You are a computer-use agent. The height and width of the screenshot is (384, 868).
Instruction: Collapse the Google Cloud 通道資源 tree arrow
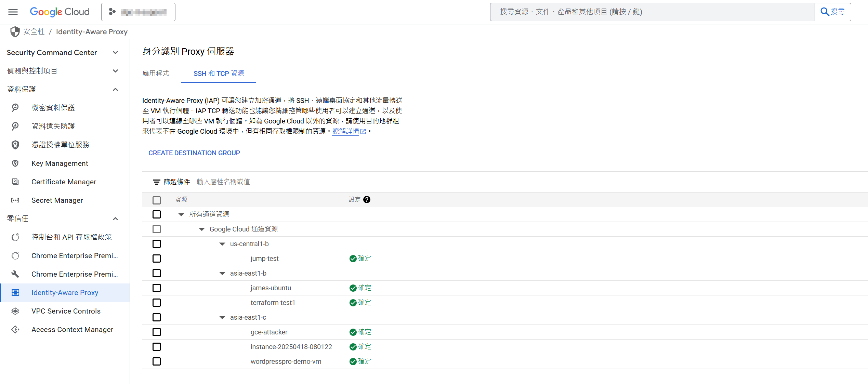pyautogui.click(x=202, y=229)
